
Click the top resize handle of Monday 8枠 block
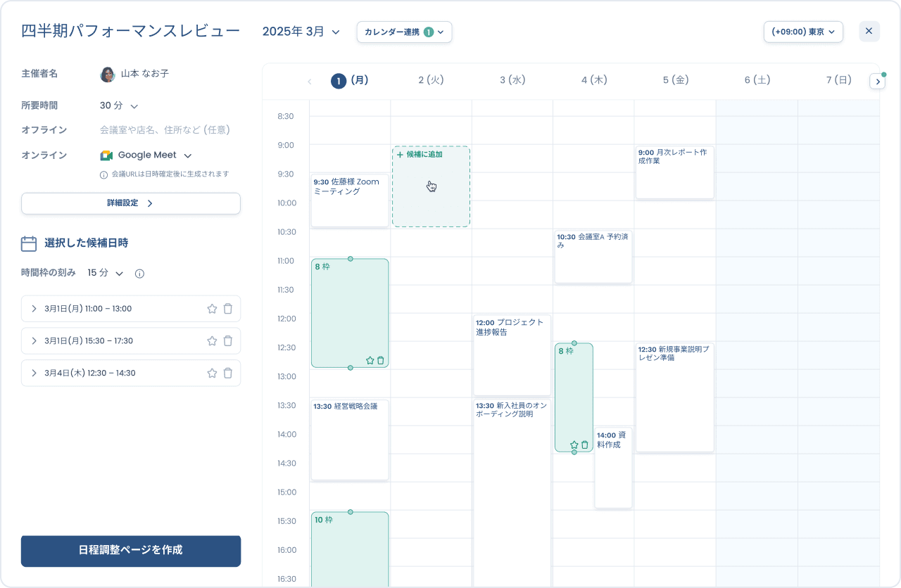click(x=351, y=259)
